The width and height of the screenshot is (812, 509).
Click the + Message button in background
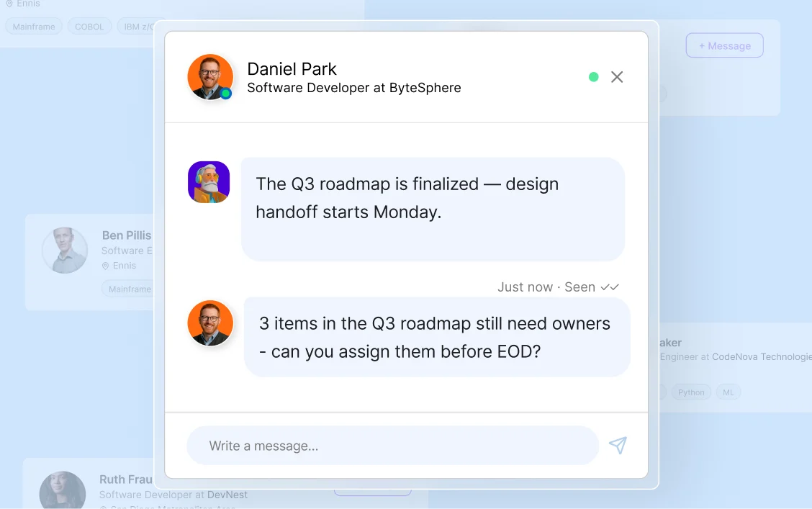point(724,45)
